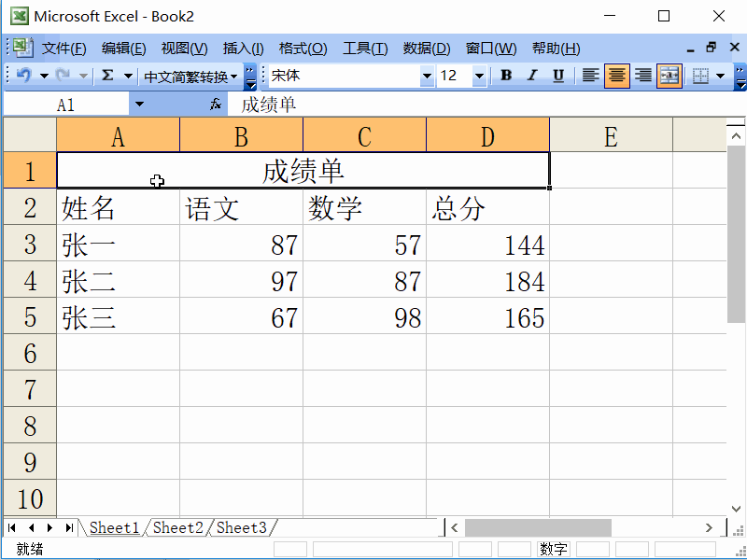Viewport: 747px width, 560px height.
Task: Select column A header
Action: [119, 135]
